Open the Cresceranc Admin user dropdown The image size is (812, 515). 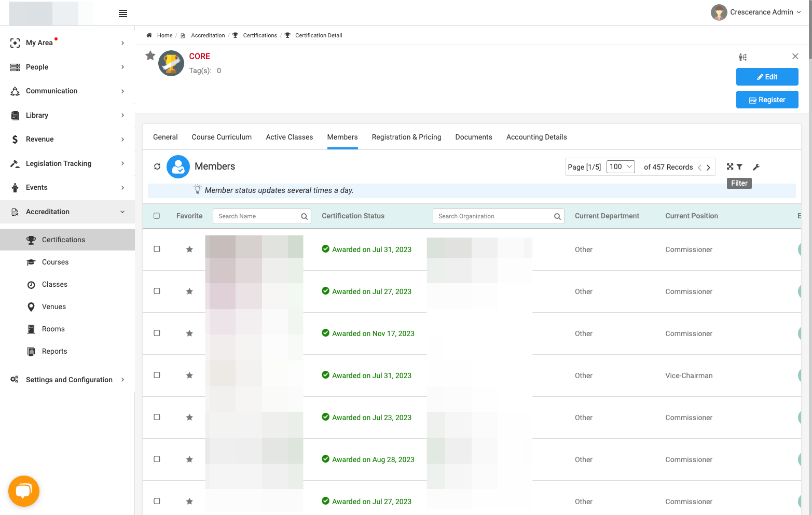point(756,12)
